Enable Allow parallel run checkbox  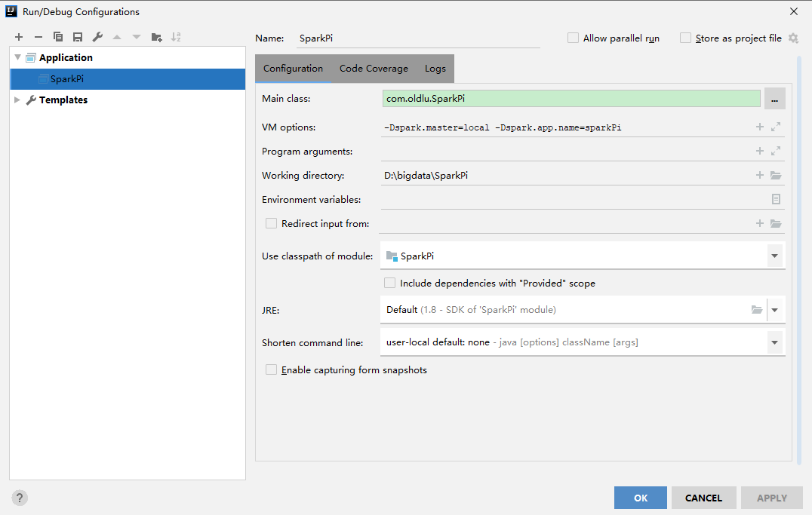[x=573, y=38]
